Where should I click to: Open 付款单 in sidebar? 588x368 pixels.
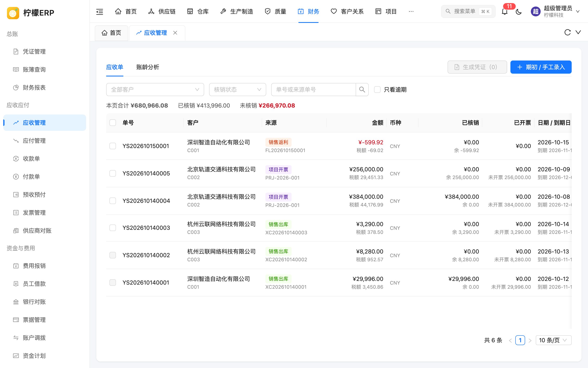(45, 177)
